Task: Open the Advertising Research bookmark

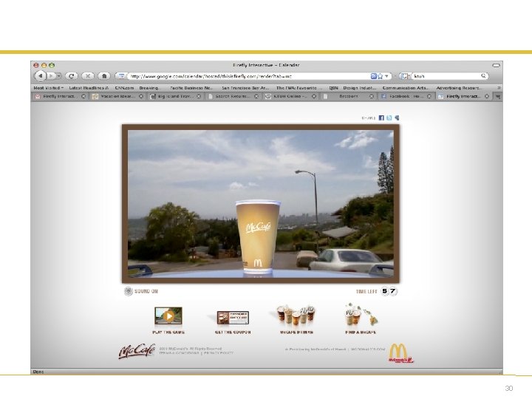Action: pos(459,87)
